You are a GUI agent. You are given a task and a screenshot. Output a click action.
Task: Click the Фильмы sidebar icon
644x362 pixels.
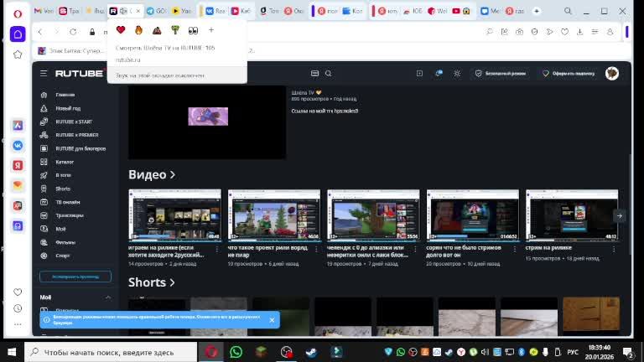(x=44, y=242)
